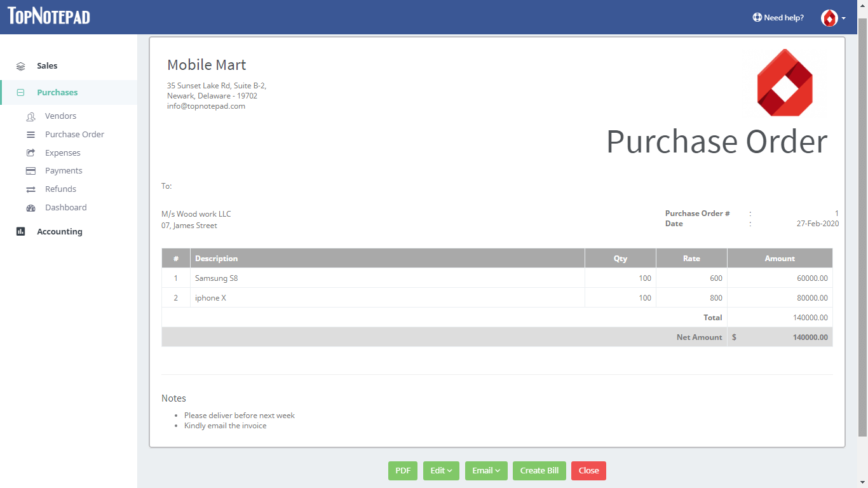Click the red company logo image

(785, 83)
